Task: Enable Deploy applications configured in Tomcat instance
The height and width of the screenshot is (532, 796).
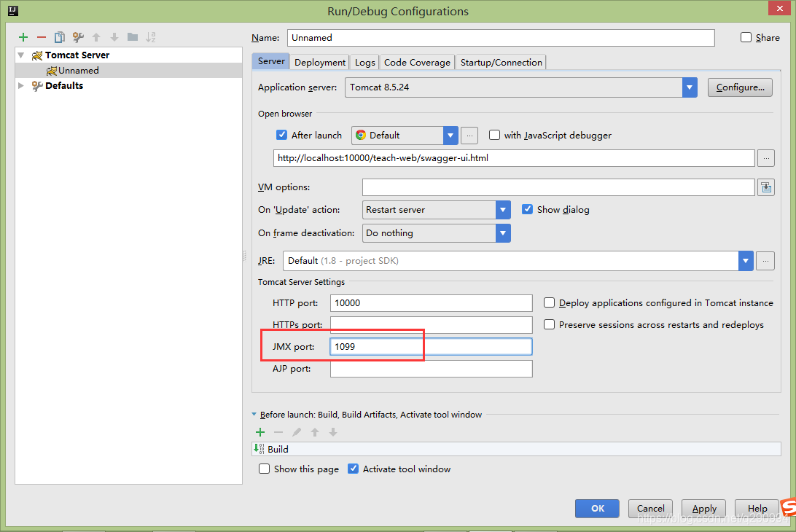Action: (549, 302)
